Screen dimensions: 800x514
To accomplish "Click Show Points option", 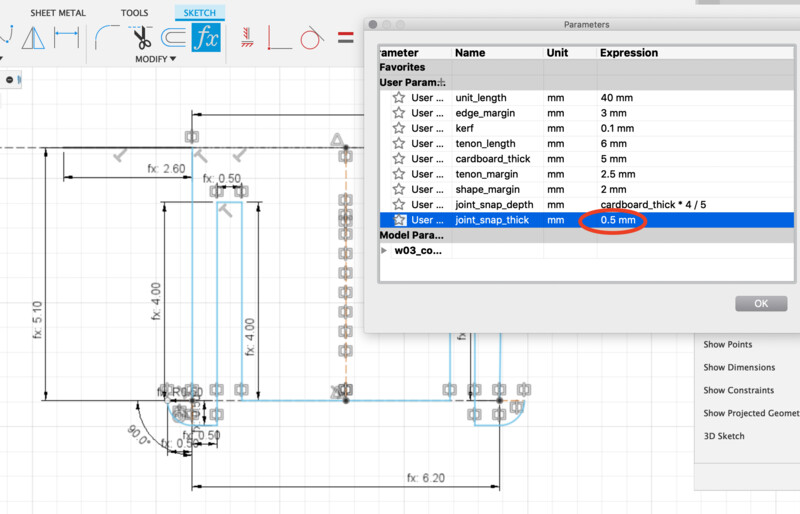I will pyautogui.click(x=728, y=345).
